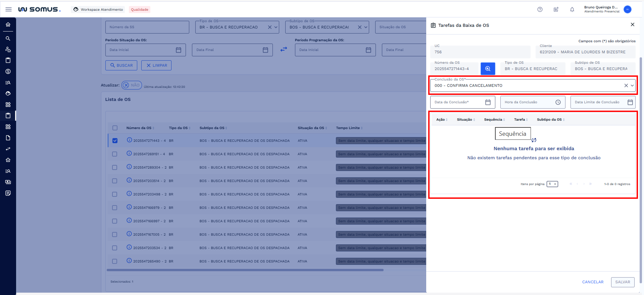The width and height of the screenshot is (644, 295).
Task: Toggle the select-all OS checkbox
Action: [115, 128]
